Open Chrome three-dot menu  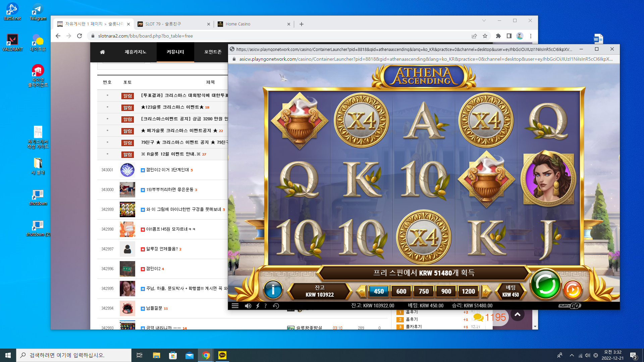[x=531, y=36]
